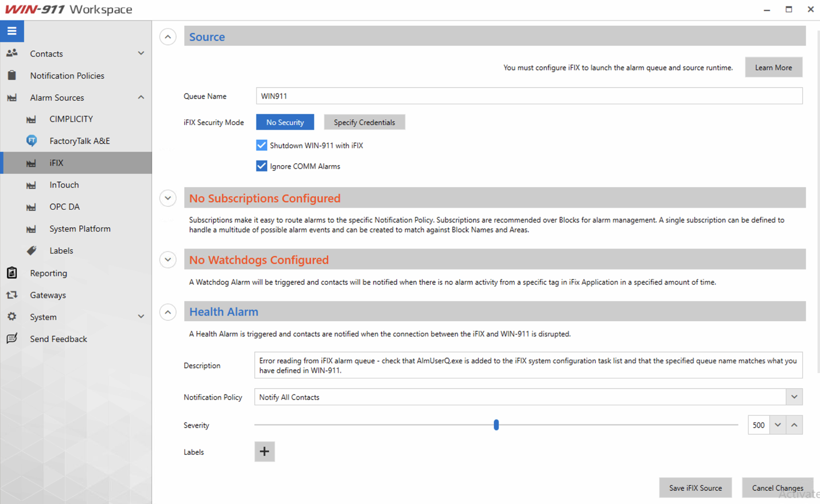Click the Send Feedback icon
The image size is (820, 504).
pos(11,338)
